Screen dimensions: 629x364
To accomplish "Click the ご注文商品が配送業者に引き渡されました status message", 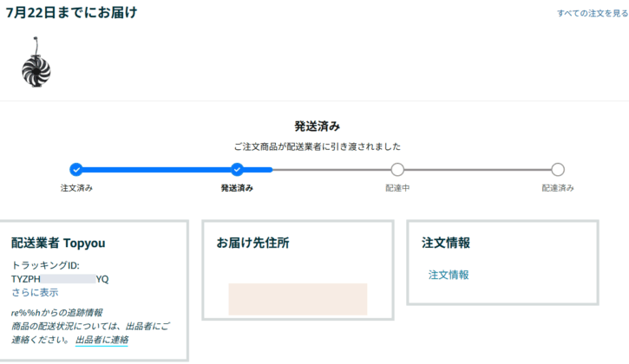I will (317, 146).
